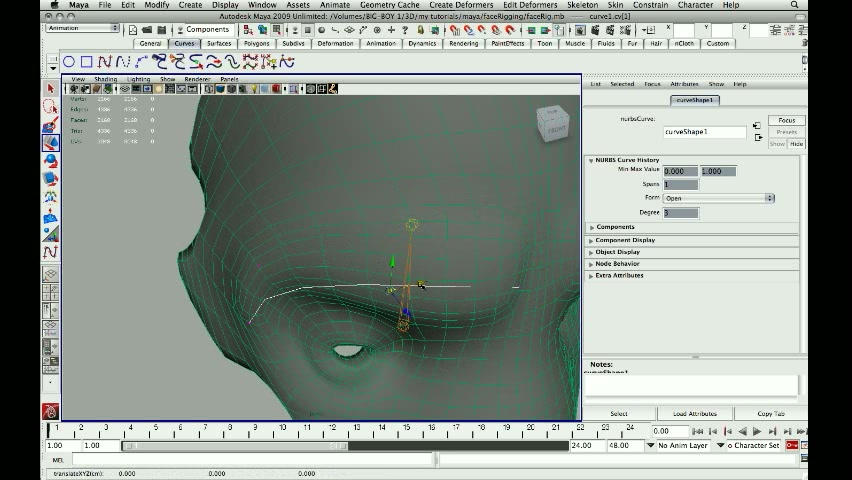Image resolution: width=852 pixels, height=480 pixels.
Task: Open the viewport Shading menu
Action: [x=105, y=79]
